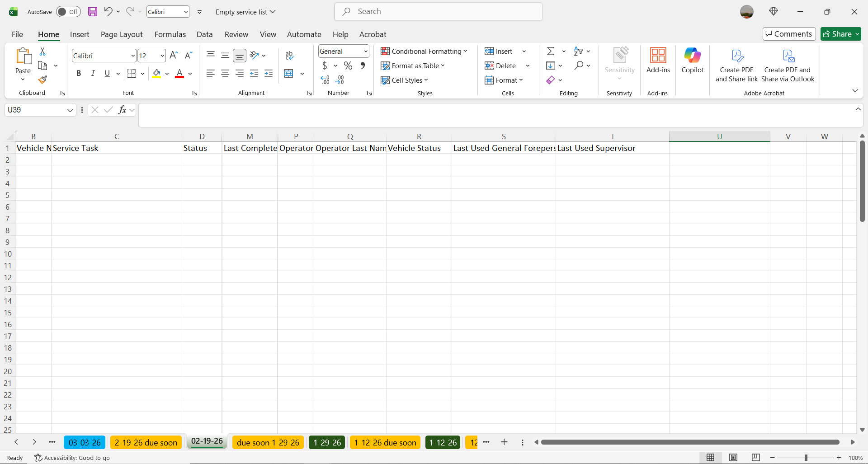
Task: Apply Accounting Number Format dollar sign
Action: [325, 66]
